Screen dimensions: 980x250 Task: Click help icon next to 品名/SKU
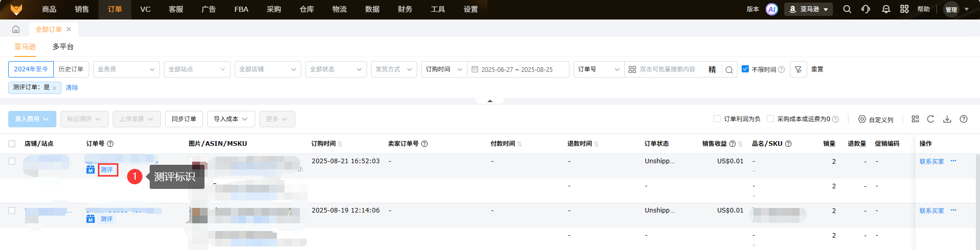point(788,144)
